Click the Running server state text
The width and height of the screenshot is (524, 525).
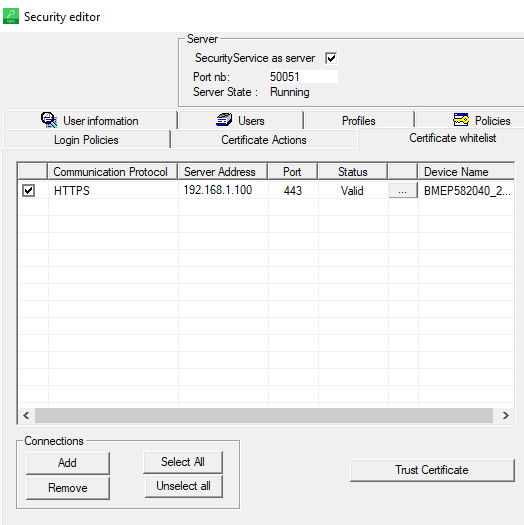tap(290, 92)
